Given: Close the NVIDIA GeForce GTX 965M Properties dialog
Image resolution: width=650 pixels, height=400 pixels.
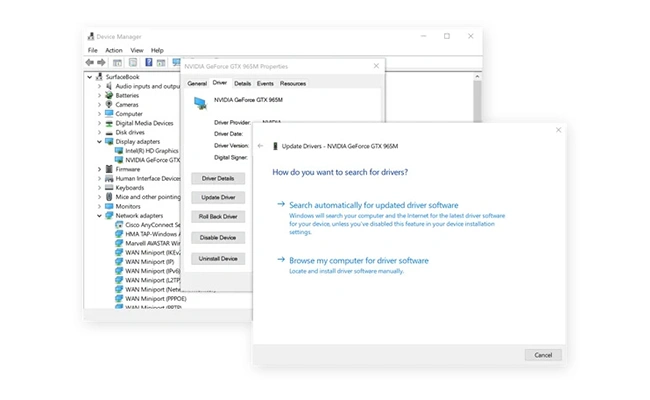Looking at the screenshot, I should (x=376, y=66).
